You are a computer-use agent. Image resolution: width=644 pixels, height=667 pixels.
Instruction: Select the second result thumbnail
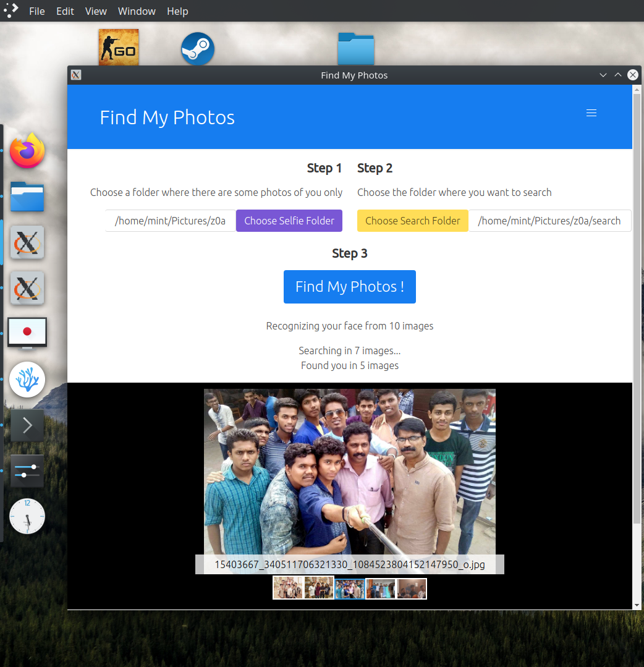[319, 588]
